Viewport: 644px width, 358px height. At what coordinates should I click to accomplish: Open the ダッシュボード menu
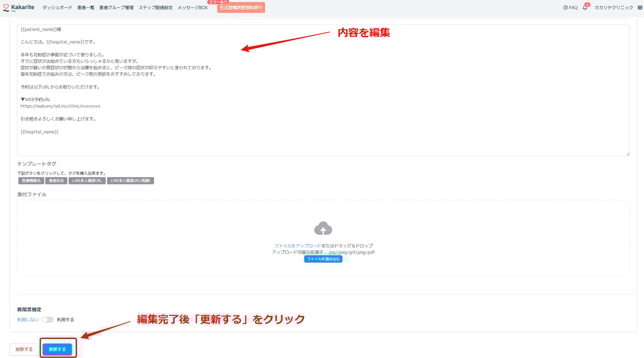(57, 8)
